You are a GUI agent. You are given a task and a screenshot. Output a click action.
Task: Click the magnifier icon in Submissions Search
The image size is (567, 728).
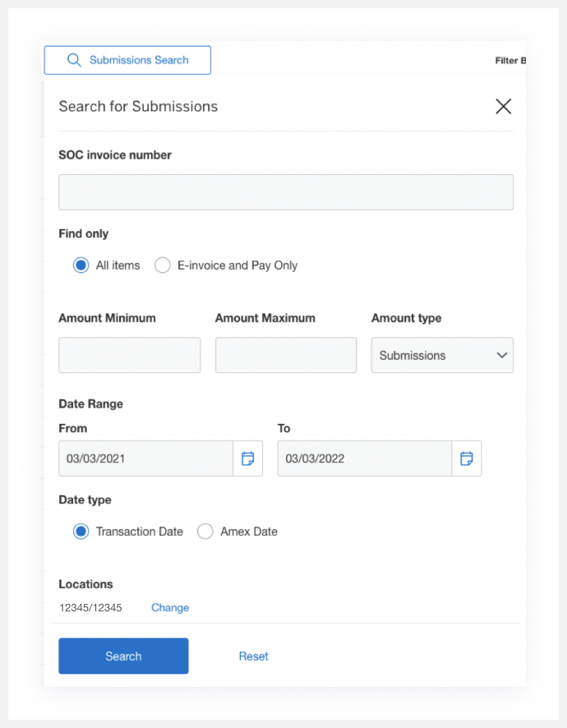click(x=74, y=60)
